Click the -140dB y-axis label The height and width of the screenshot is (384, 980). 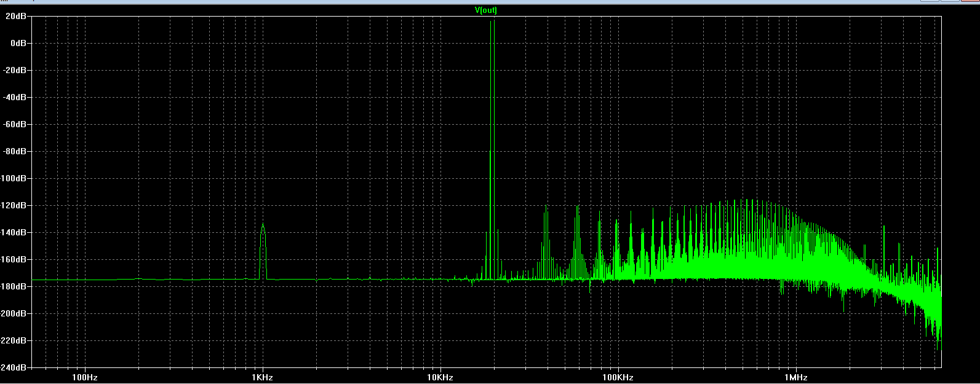pos(13,232)
